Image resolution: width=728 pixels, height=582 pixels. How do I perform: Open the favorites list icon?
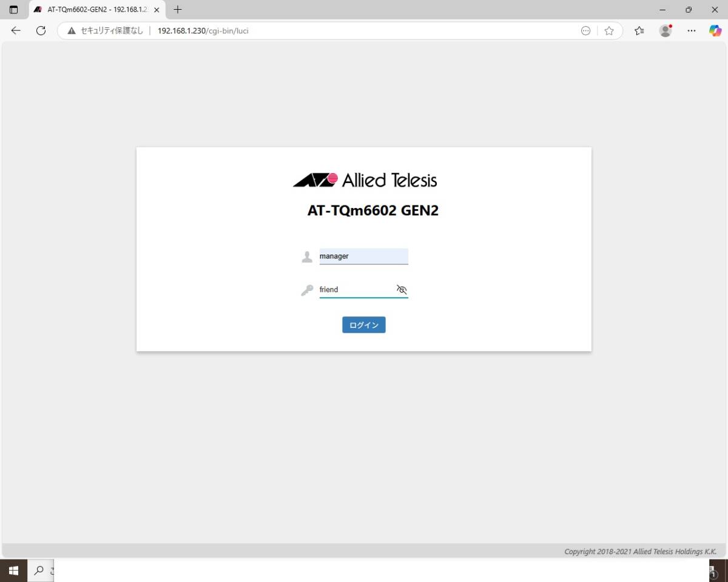click(639, 31)
